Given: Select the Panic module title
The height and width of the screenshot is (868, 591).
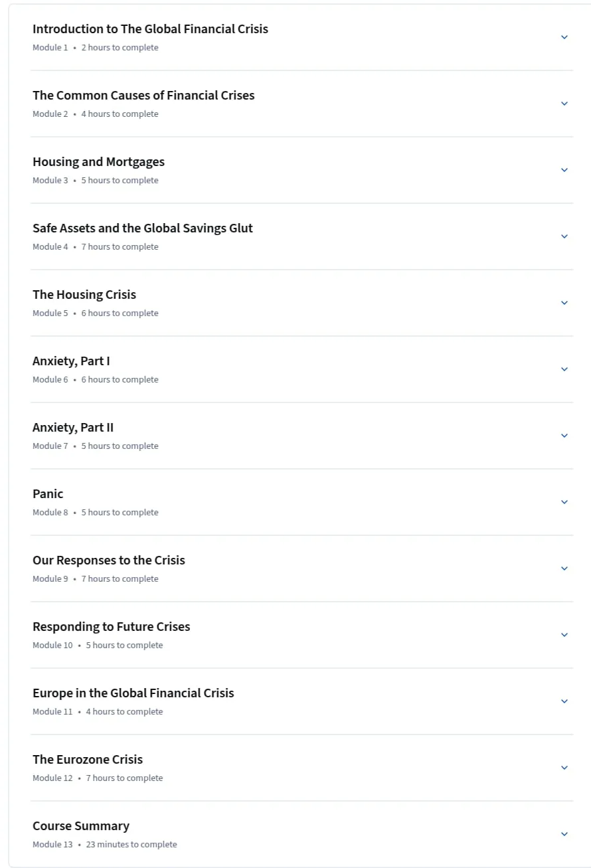Looking at the screenshot, I should tap(48, 494).
